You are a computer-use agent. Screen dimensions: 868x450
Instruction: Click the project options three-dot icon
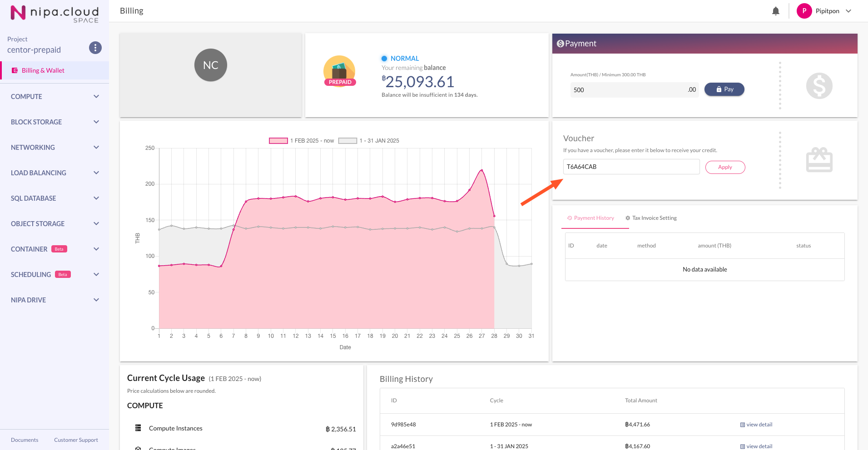(95, 48)
